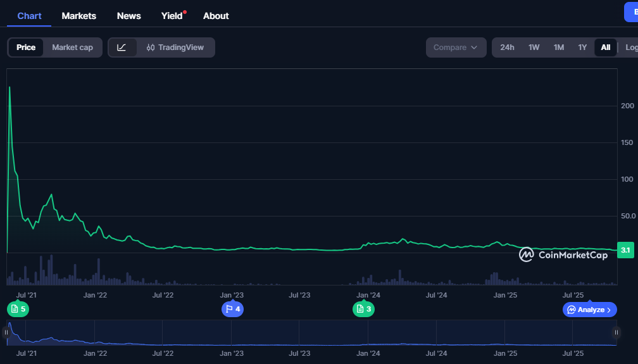This screenshot has width=638, height=364.
Task: Select the line chart icon
Action: (122, 47)
